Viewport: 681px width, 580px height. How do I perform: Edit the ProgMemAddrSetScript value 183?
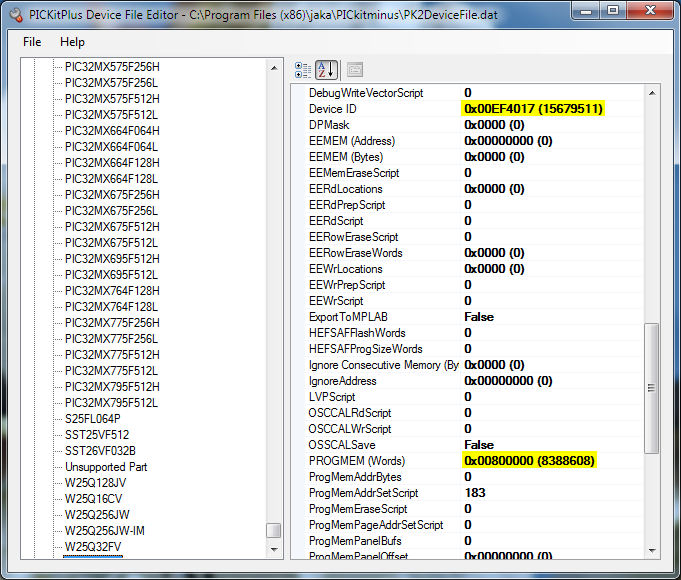click(475, 493)
